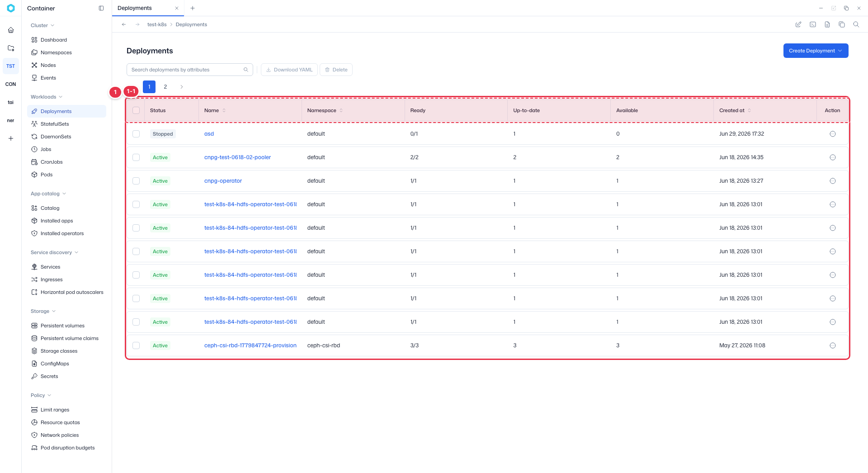Go back with the left arrow icon

pyautogui.click(x=123, y=24)
